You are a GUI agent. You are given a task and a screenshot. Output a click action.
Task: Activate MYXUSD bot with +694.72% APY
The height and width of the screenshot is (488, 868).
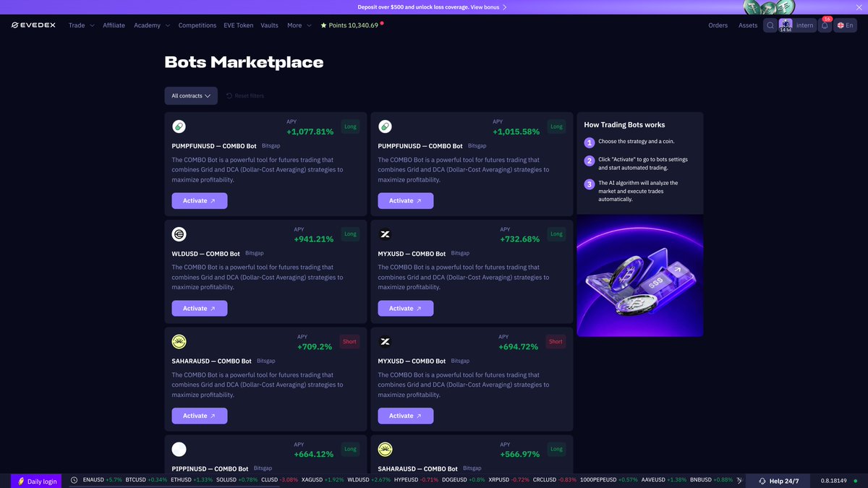tap(406, 416)
